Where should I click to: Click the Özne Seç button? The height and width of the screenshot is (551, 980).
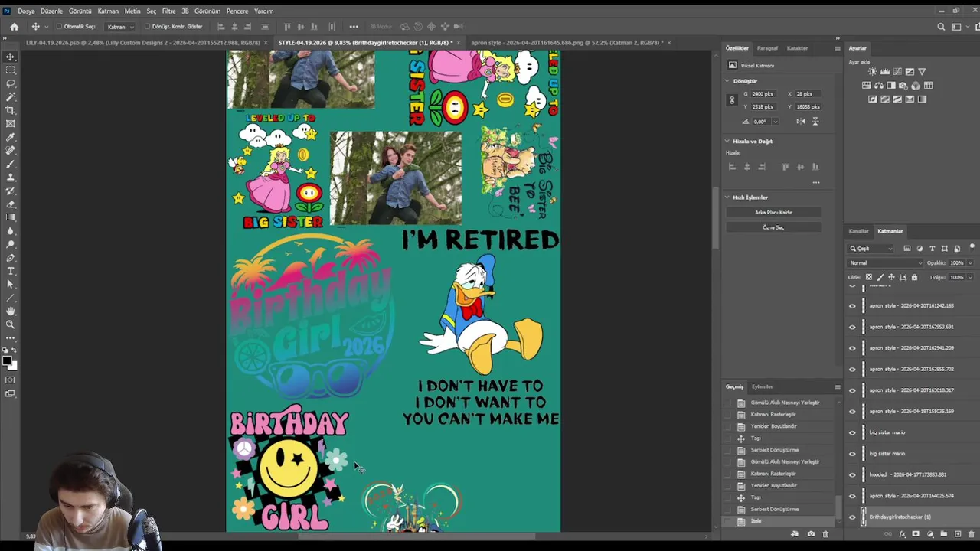click(773, 227)
